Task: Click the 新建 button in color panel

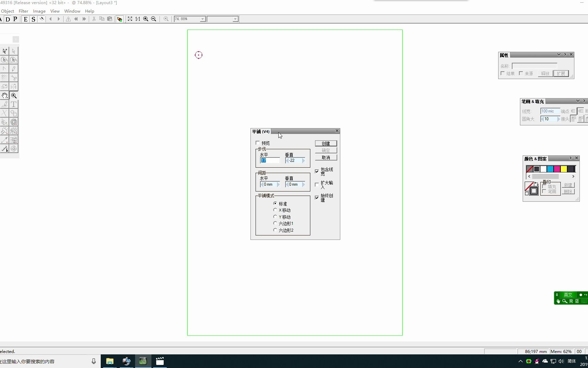Action: [568, 185]
